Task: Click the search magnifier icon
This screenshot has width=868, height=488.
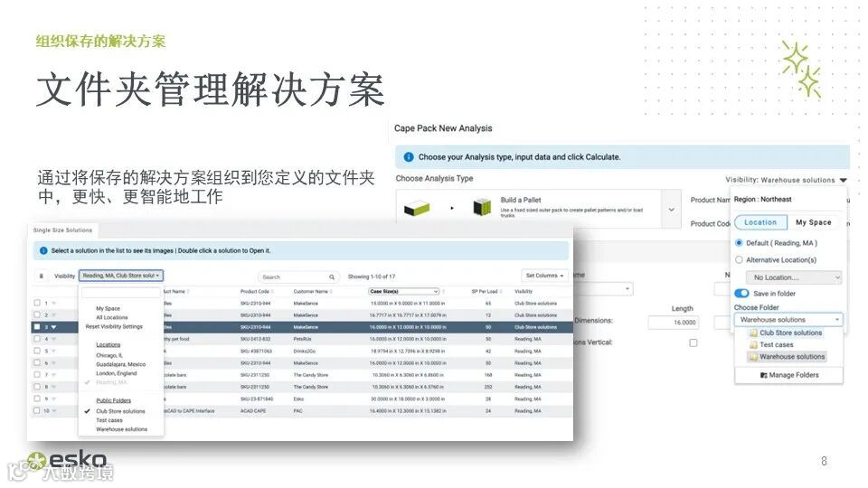Action: (332, 277)
